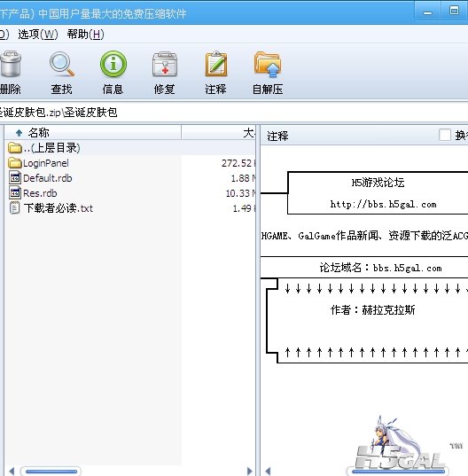The image size is (468, 476).
Task: Click the 10.33 size of Res.rdb
Action: 238,193
